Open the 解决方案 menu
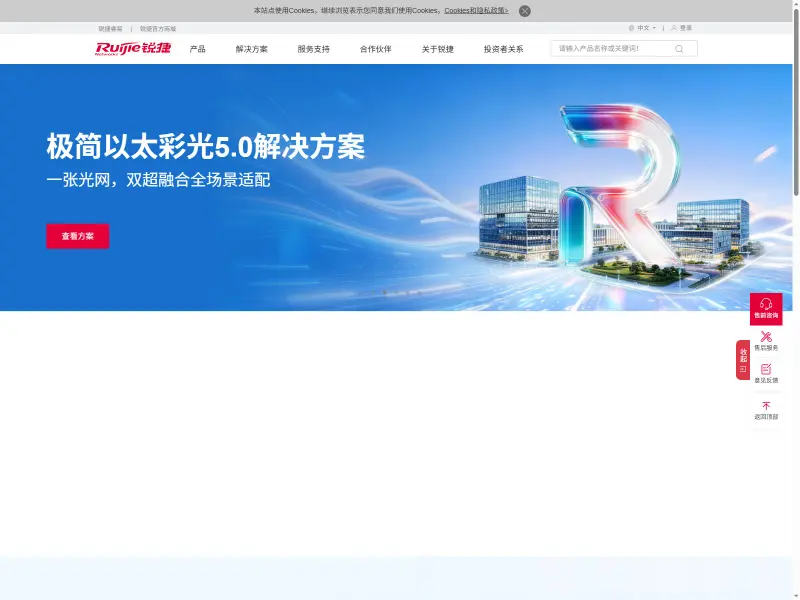Viewport: 800px width, 600px height. [252, 49]
